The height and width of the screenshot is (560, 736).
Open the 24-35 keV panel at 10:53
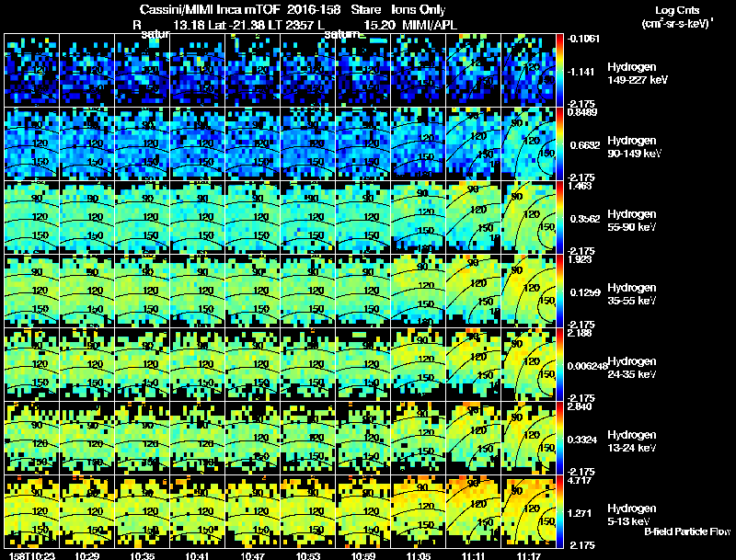tap(308, 364)
